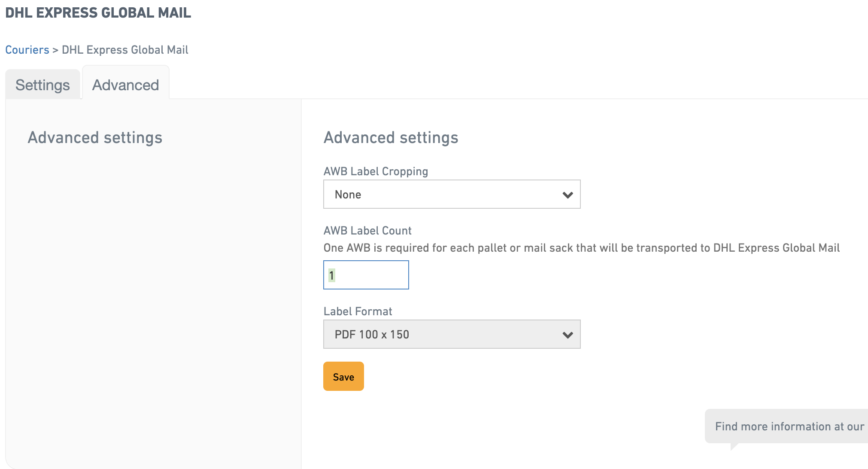Open the AWB Label Cropping dropdown
The width and height of the screenshot is (868, 469).
point(451,194)
